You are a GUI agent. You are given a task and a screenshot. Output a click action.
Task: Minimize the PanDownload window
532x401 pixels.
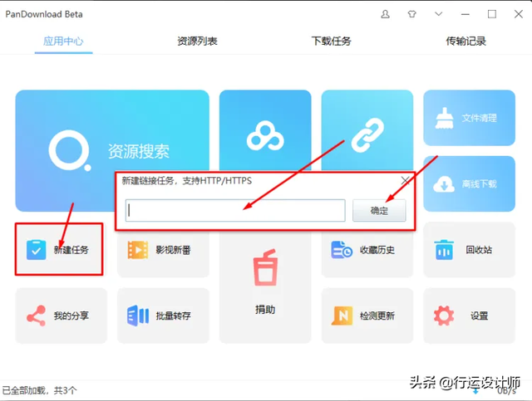pyautogui.click(x=465, y=14)
